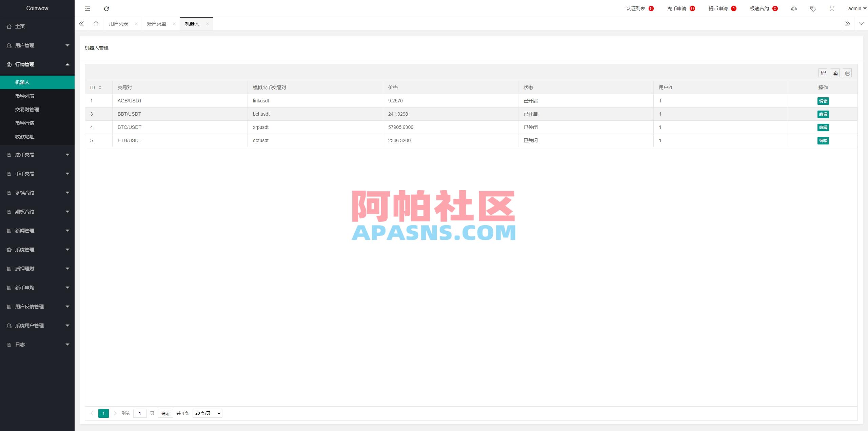Click the page number input field
The width and height of the screenshot is (868, 431).
tap(140, 413)
